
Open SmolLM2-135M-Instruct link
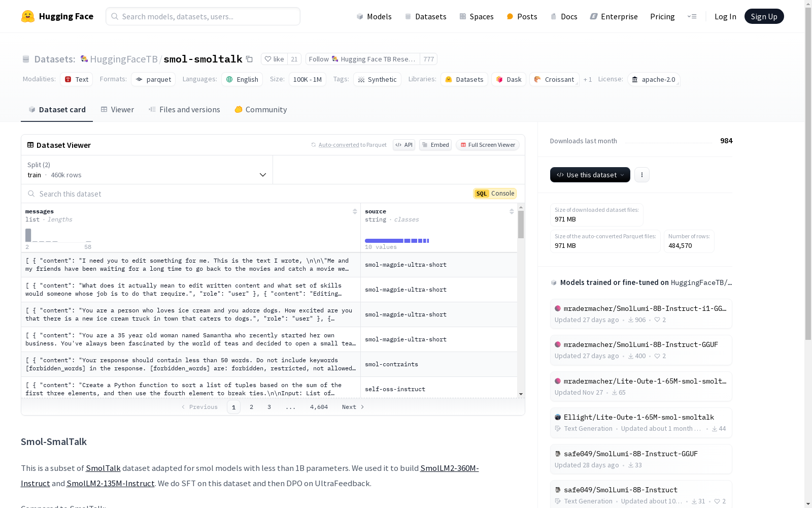tap(110, 484)
